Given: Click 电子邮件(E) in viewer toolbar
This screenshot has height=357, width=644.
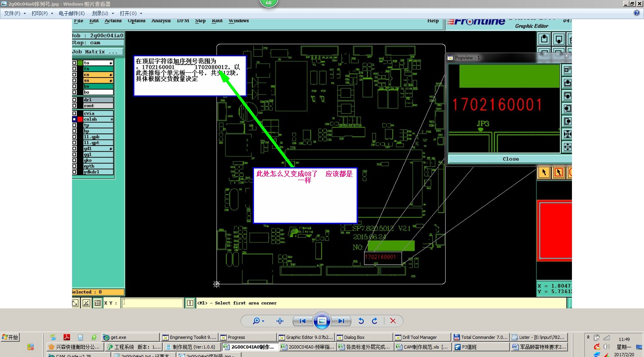Looking at the screenshot, I should pyautogui.click(x=72, y=13).
